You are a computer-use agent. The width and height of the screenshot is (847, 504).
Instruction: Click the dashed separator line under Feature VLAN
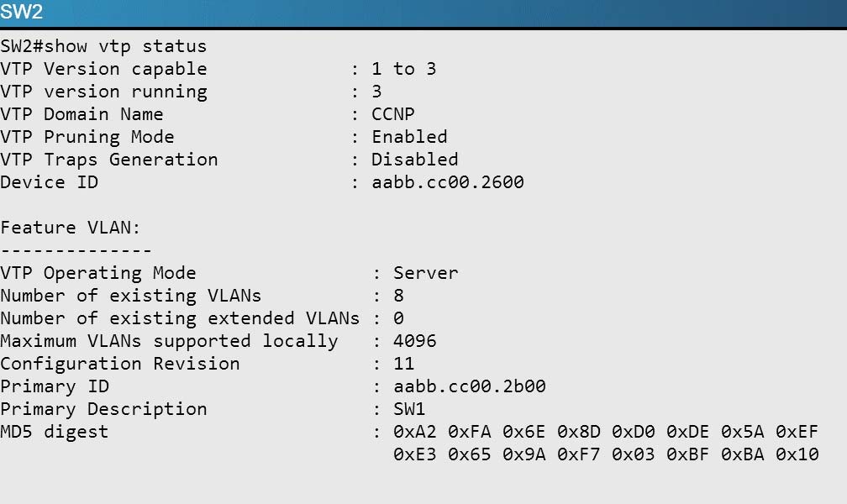tap(76, 250)
